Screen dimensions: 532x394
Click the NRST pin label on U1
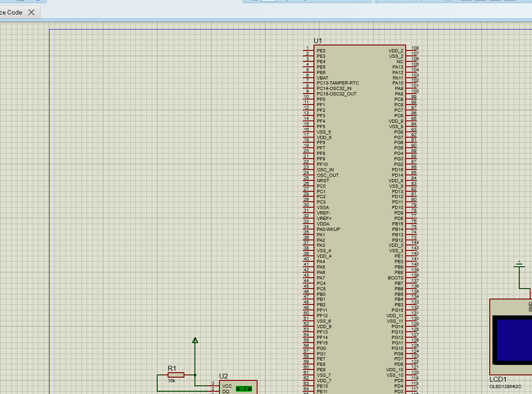[x=323, y=180]
